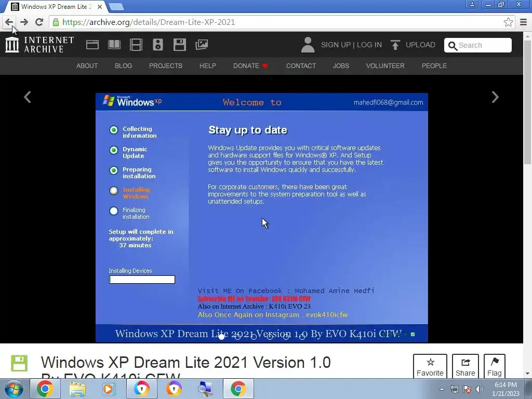Open the Video film strip icon
The height and width of the screenshot is (399, 532).
[136, 45]
